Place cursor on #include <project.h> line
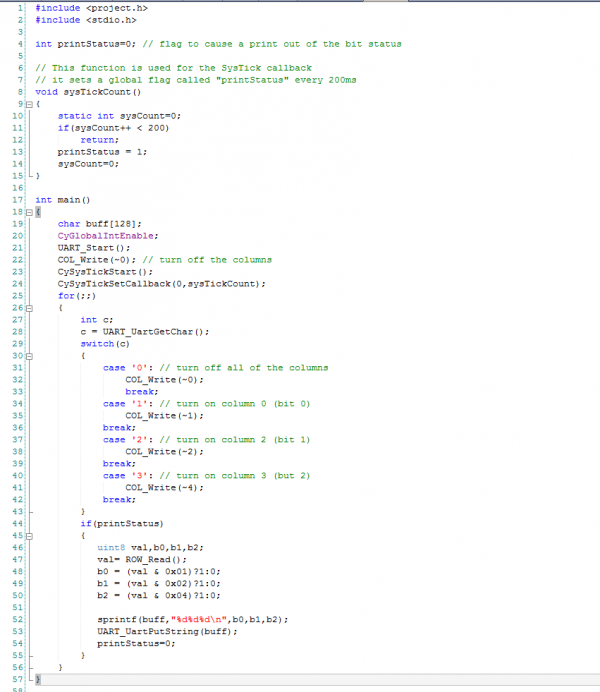 coord(91,8)
